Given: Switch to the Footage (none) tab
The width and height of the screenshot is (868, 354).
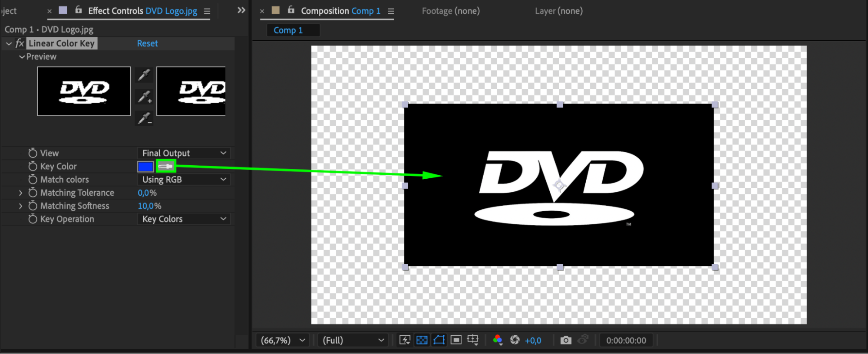Looking at the screenshot, I should (x=451, y=11).
